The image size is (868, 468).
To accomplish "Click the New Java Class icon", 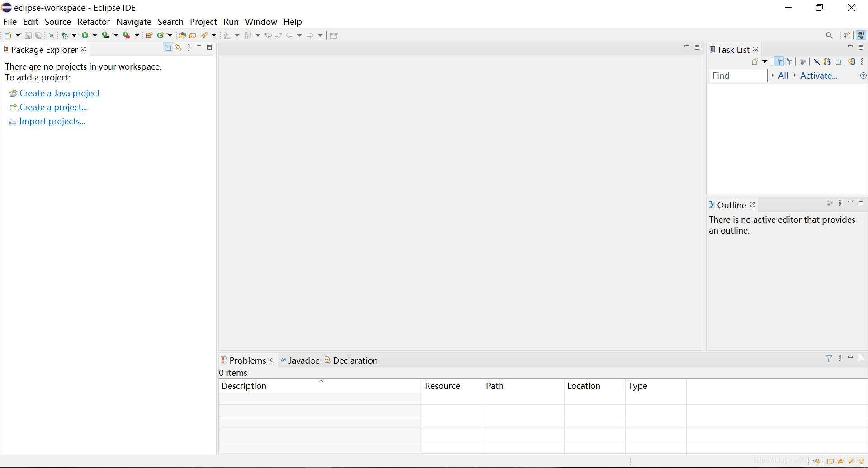I will [x=160, y=35].
